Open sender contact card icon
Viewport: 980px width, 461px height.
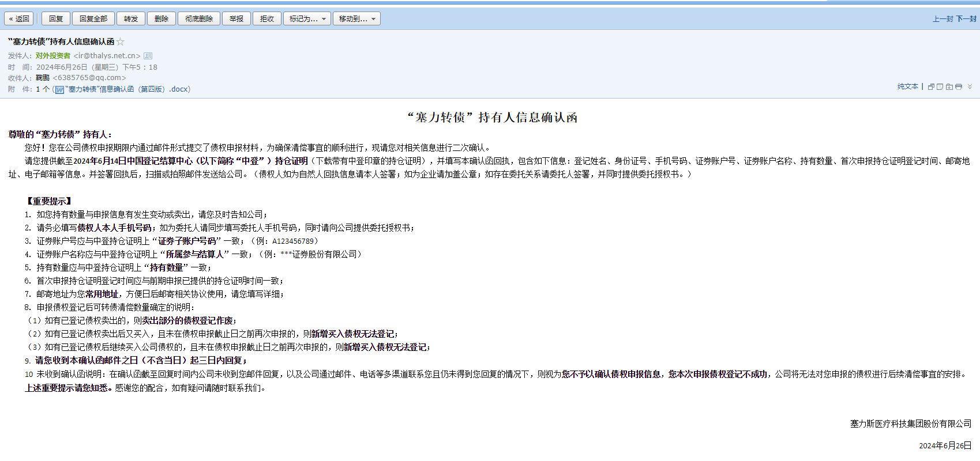[148, 56]
